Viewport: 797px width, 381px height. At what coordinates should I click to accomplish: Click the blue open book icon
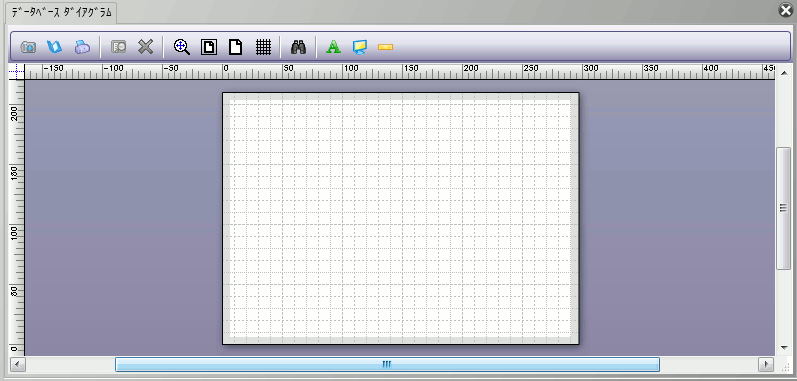click(x=54, y=47)
